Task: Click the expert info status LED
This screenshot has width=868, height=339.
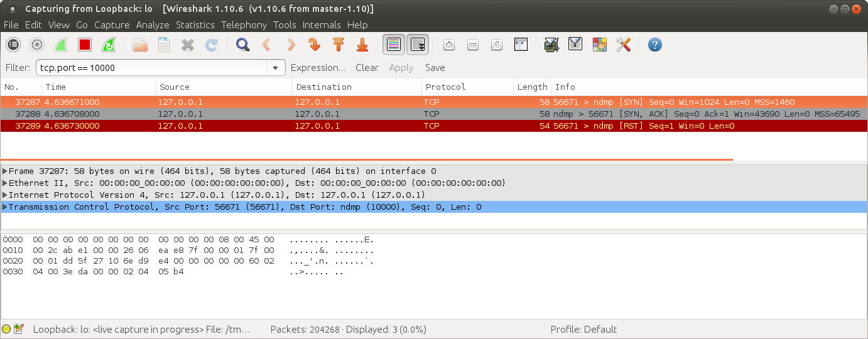Action: click(x=6, y=329)
